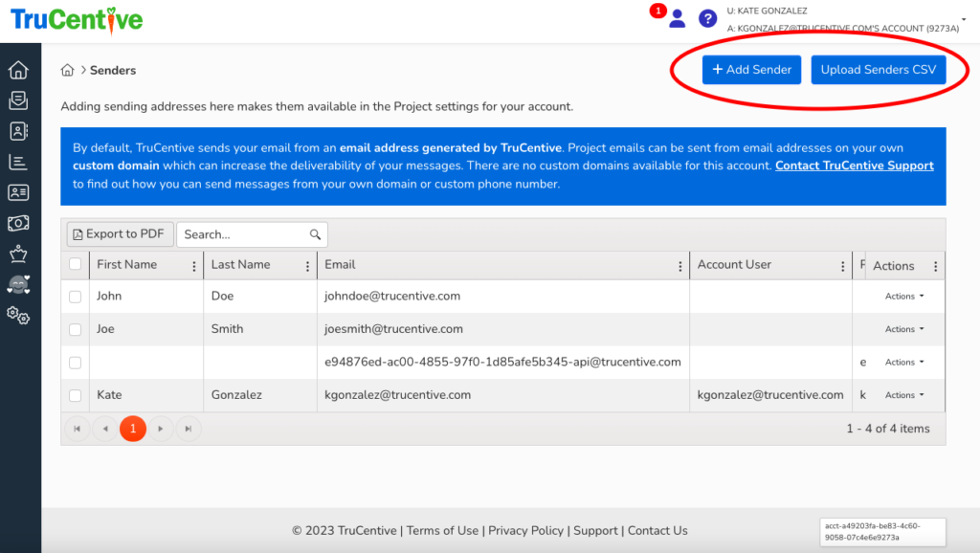Click the crown sidebar icon
The height and width of the screenshot is (553, 980).
(x=18, y=254)
